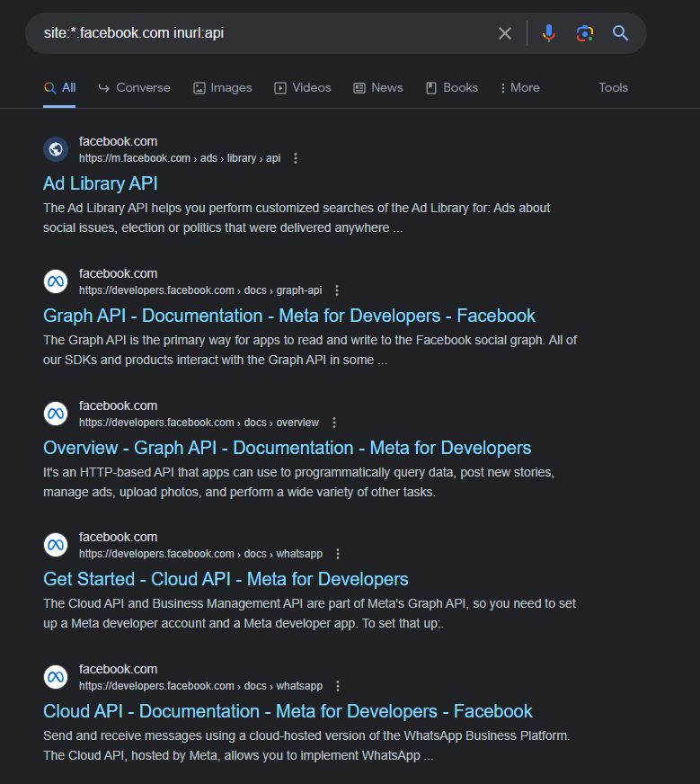
Task: Click the snippet starting "The Cloud API and Business Management"
Action: pyautogui.click(x=309, y=613)
